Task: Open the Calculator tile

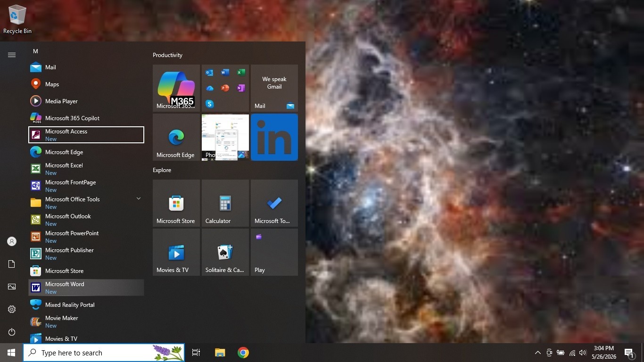Action: point(225,203)
